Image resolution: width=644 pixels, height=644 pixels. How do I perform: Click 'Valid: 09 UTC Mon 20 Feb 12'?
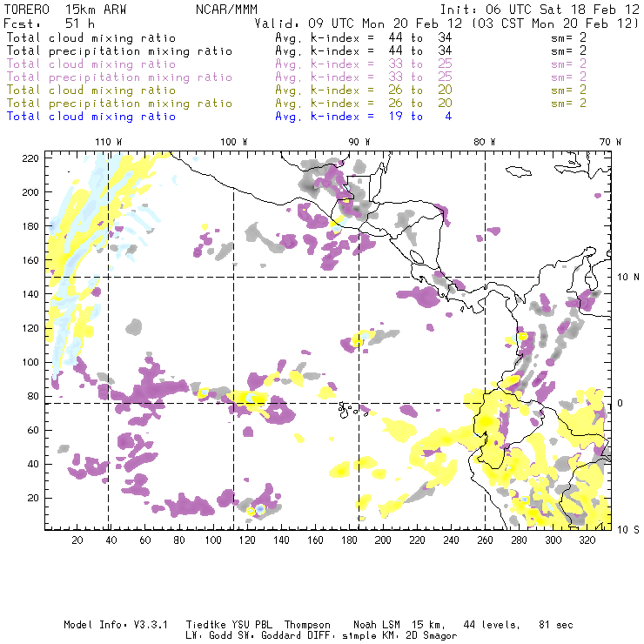[359, 23]
